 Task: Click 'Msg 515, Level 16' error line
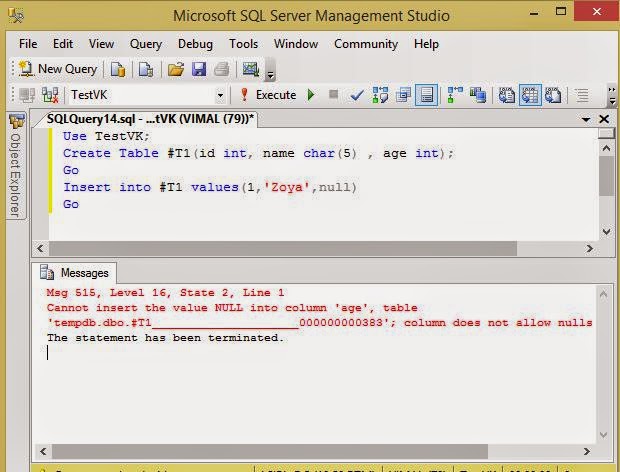[x=165, y=293]
